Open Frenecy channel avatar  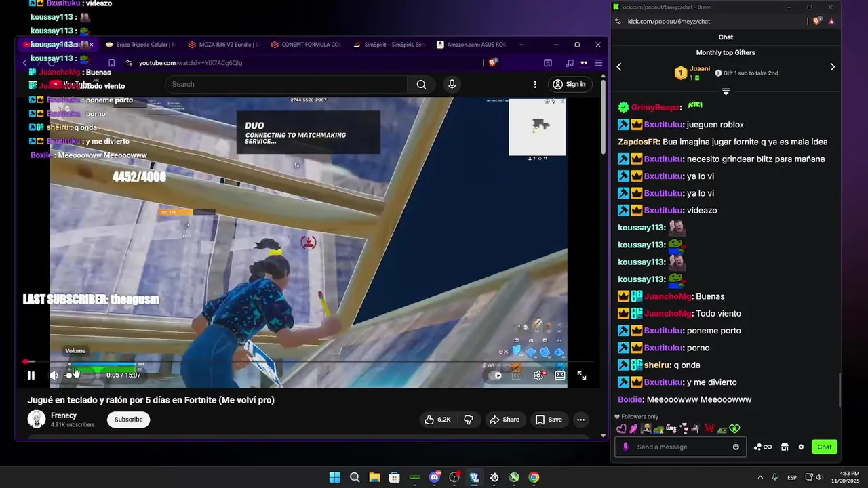coord(37,420)
